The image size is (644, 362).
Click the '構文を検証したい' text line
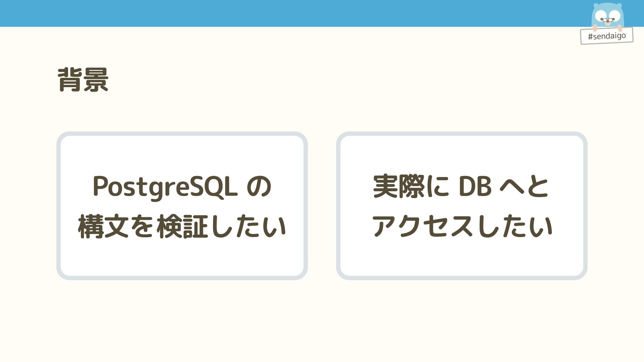182,226
